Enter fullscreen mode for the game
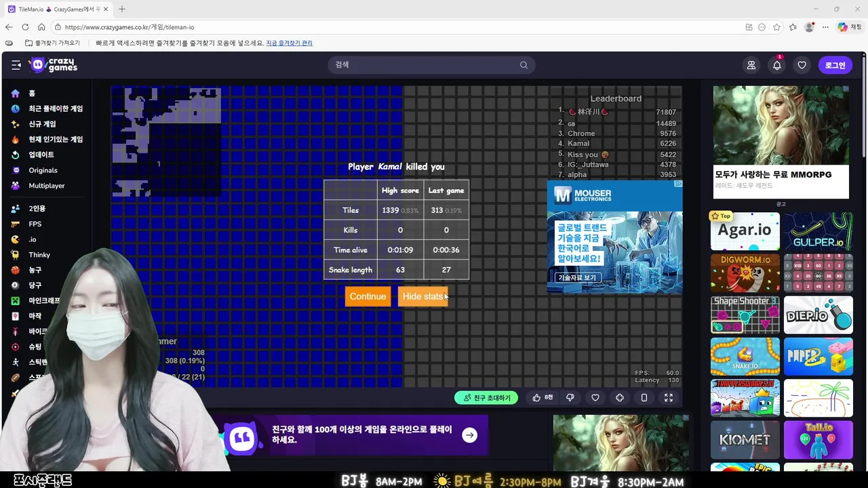 coord(669,398)
